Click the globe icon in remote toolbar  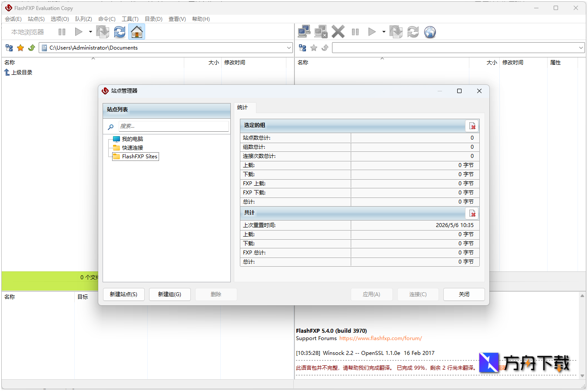click(x=430, y=32)
